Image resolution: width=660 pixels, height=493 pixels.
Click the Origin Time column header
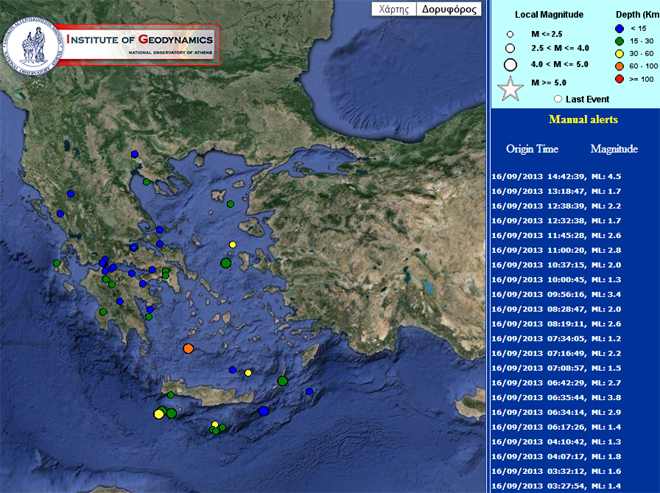pos(532,148)
